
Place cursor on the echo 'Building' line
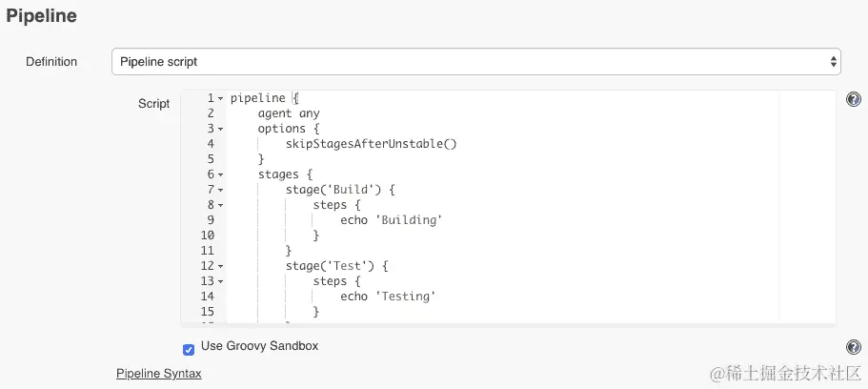391,220
